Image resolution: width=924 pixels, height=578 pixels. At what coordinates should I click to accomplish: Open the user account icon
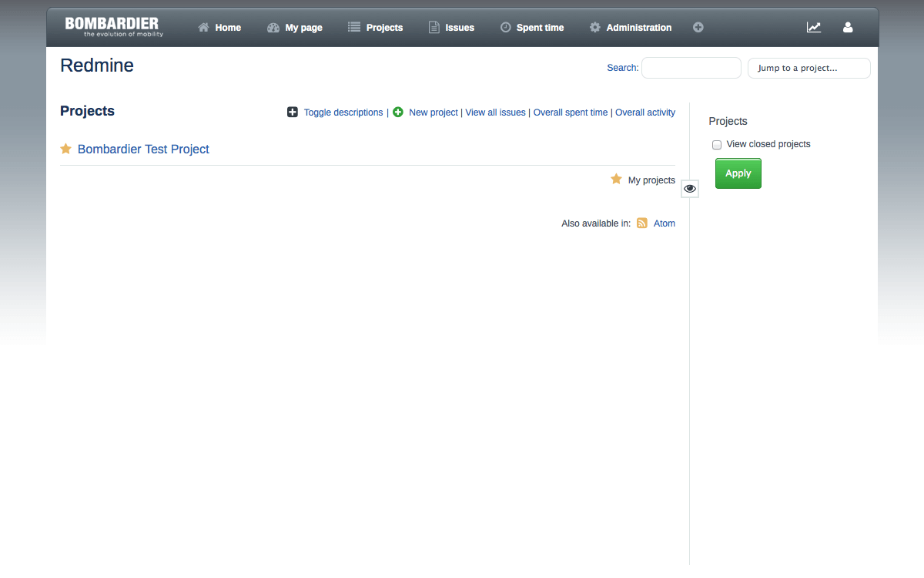click(848, 27)
